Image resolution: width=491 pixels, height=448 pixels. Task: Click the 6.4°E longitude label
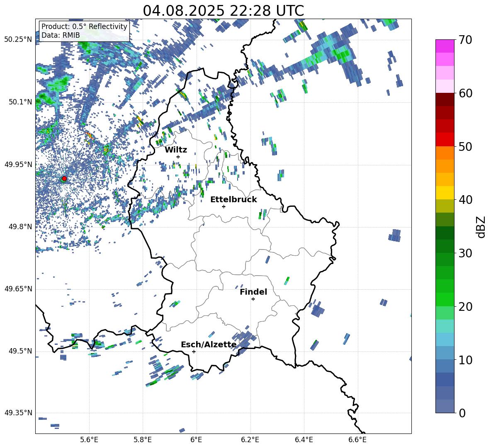[x=304, y=440]
